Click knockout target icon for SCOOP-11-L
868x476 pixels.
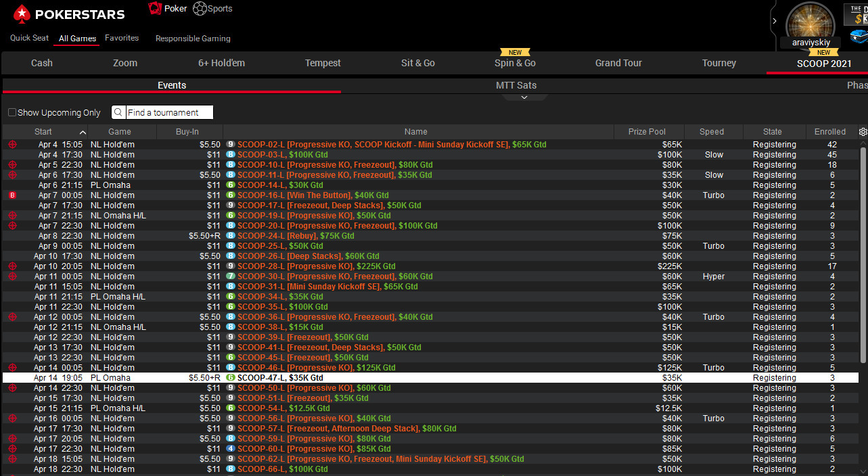[x=12, y=175]
